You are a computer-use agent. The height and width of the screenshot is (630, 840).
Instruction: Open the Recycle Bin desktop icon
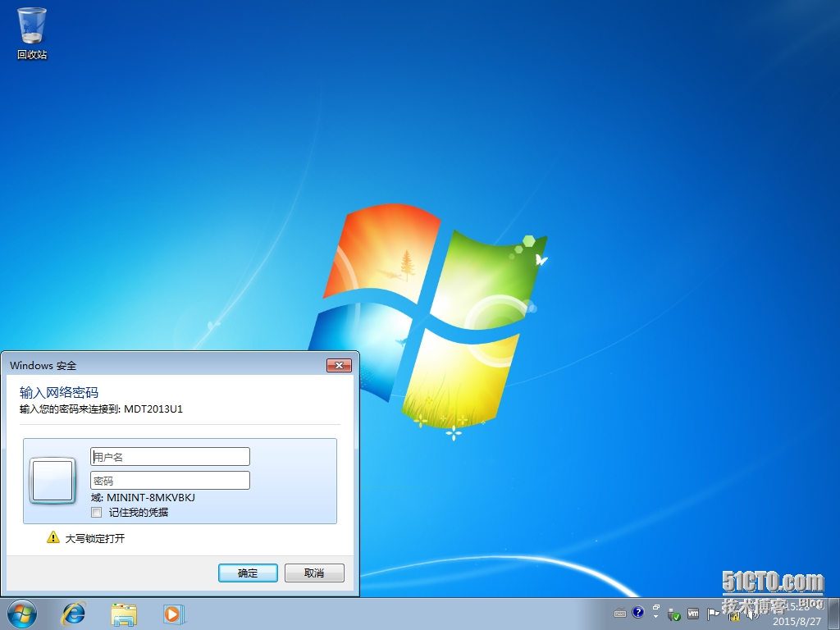(x=32, y=33)
